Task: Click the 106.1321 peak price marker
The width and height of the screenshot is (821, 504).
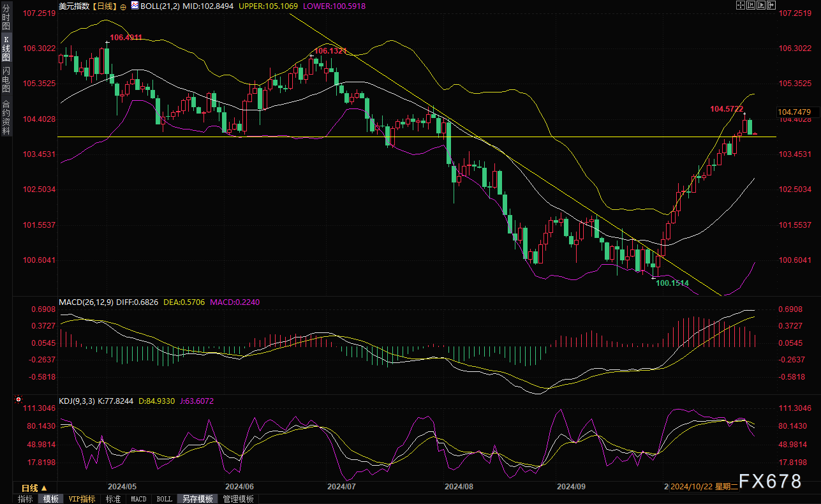Action: pyautogui.click(x=330, y=50)
